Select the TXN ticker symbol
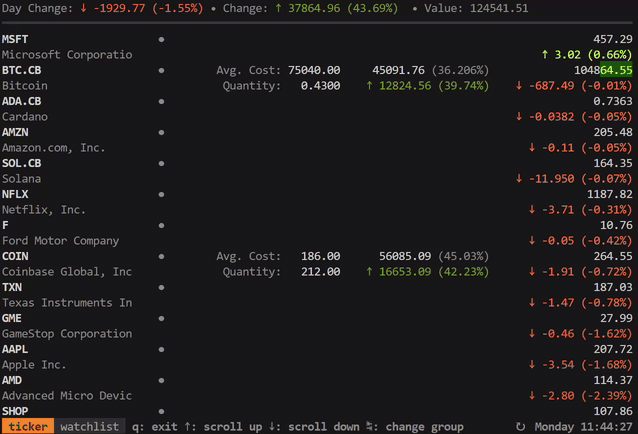The width and height of the screenshot is (638, 434). 12,287
